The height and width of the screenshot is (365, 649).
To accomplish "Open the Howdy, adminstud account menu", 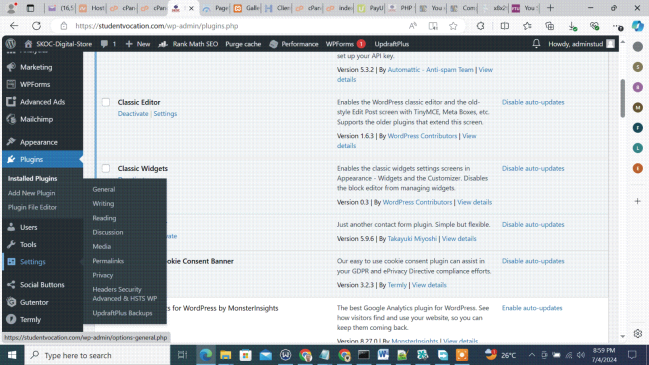I will [581, 44].
